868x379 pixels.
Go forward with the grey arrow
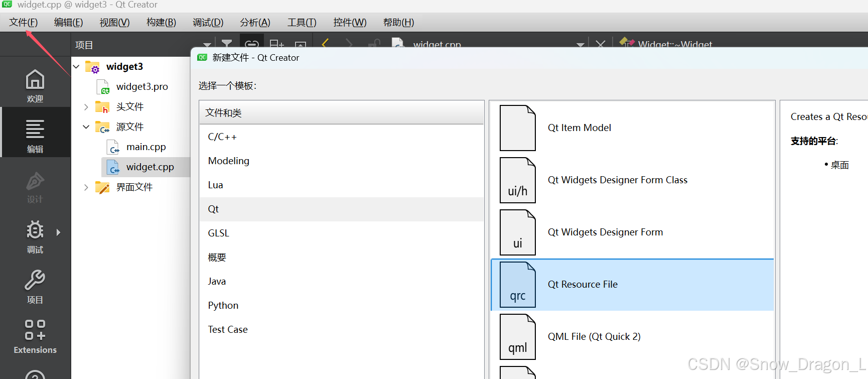(349, 44)
